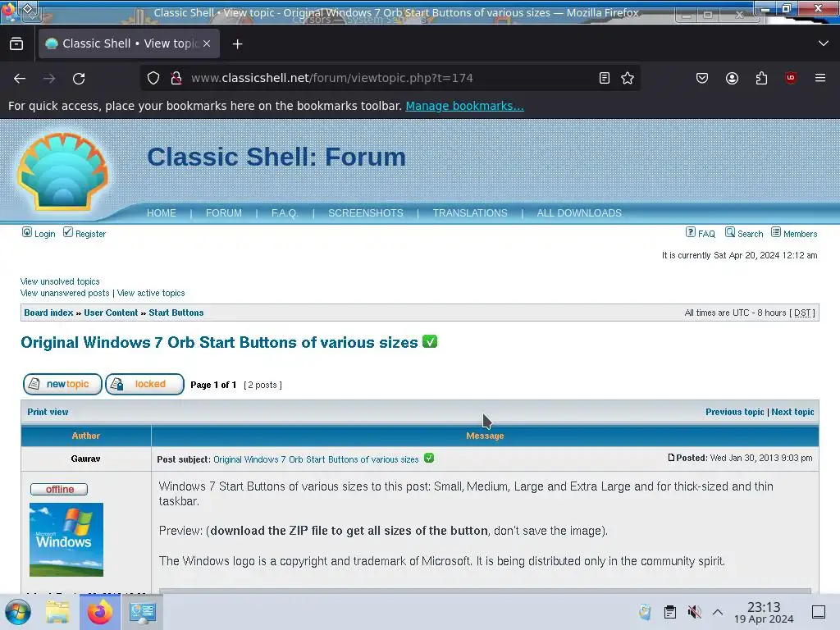Open the forum FAQ link
This screenshot has height=630, width=840.
click(701, 234)
